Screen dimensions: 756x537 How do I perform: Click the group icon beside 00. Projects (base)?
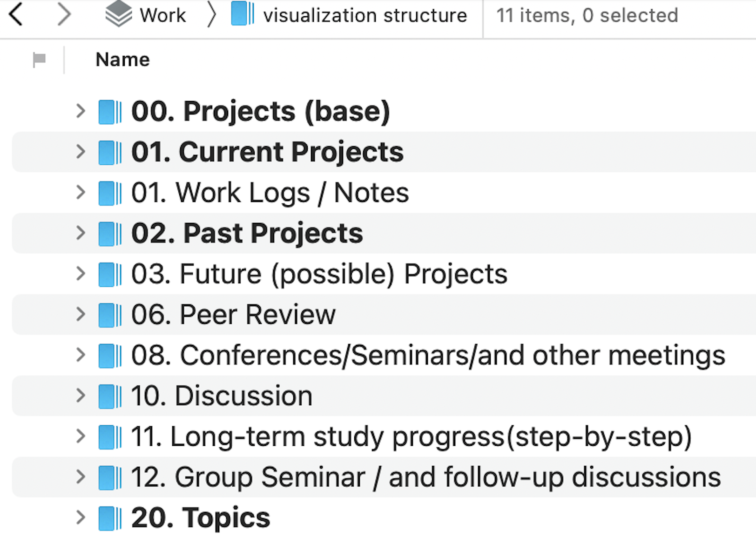point(110,112)
